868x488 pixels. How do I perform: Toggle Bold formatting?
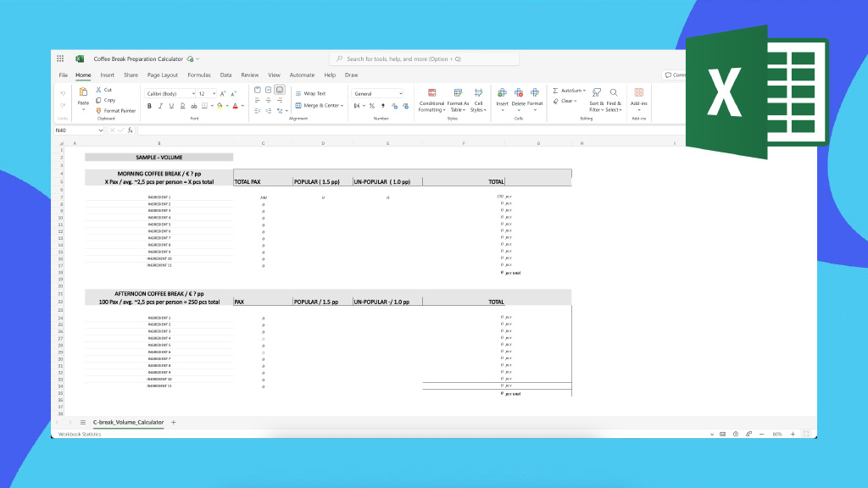click(149, 106)
